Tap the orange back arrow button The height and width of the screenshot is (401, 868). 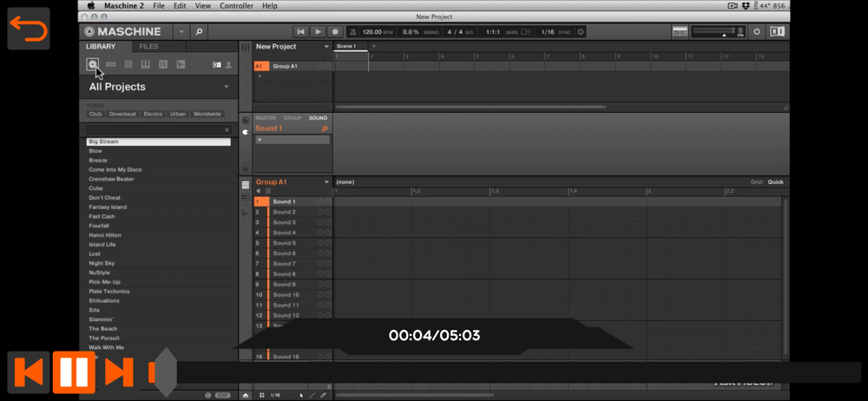click(x=29, y=29)
